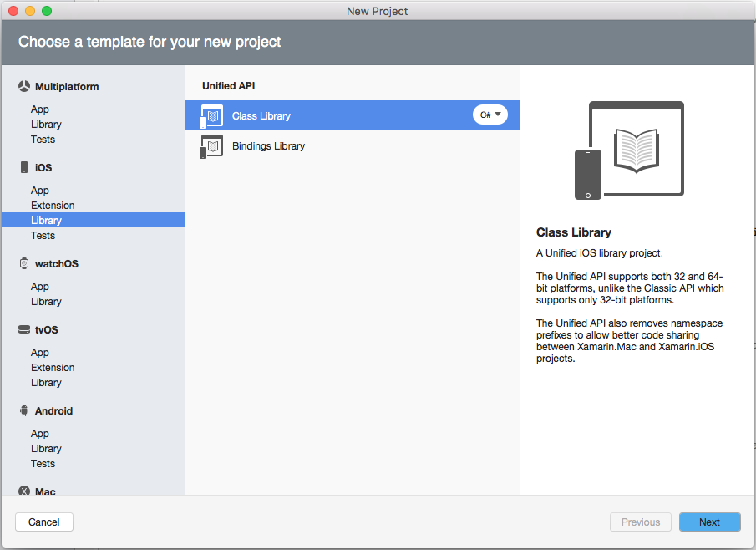Click the Bindings Library template icon

(x=211, y=146)
